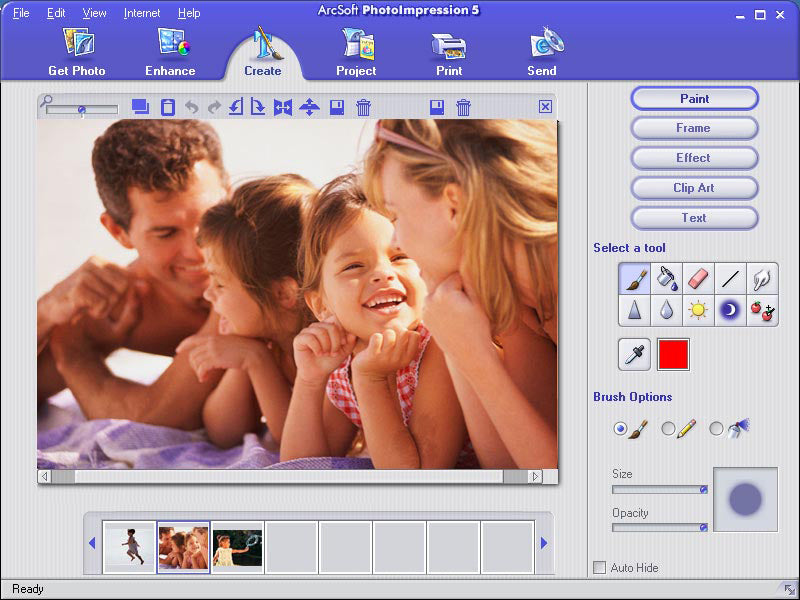800x600 pixels.
Task: Click the Frame button
Action: tap(693, 128)
